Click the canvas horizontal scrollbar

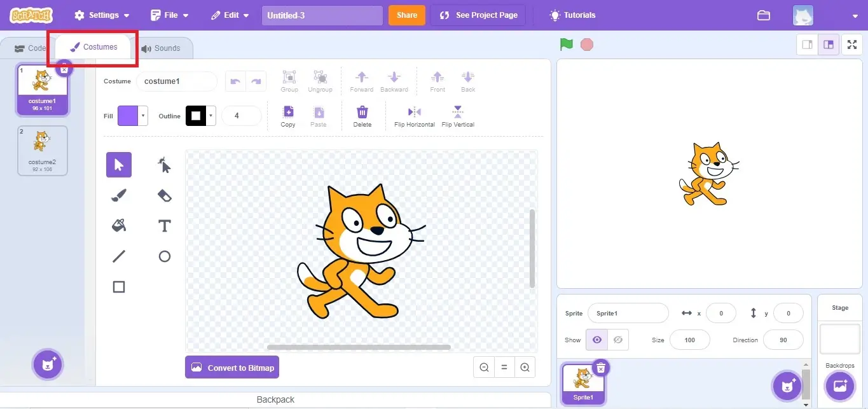click(359, 347)
